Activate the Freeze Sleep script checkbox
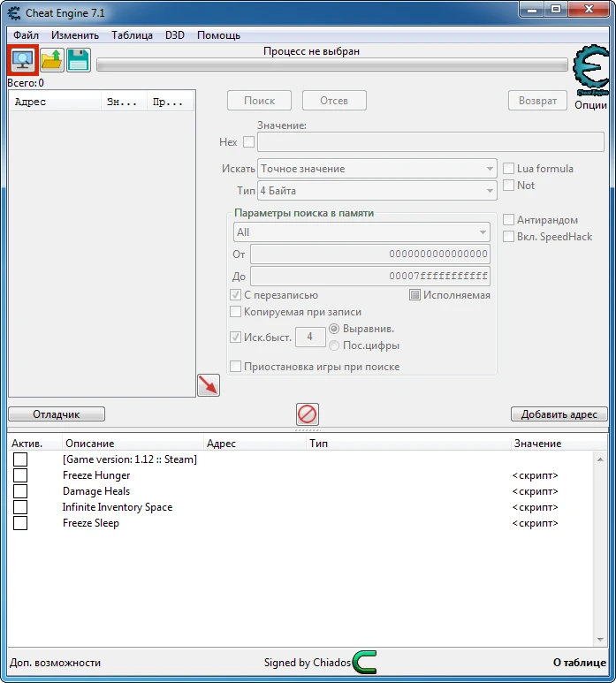This screenshot has height=683, width=616. pos(20,523)
